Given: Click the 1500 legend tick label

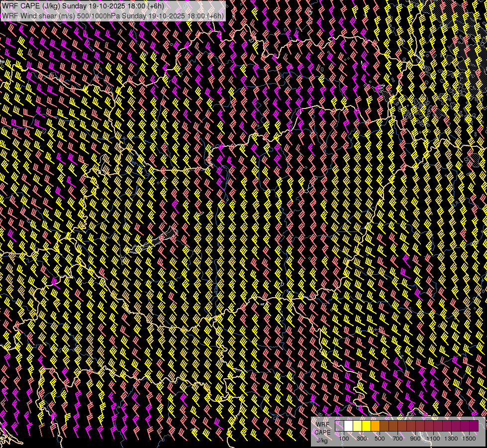Looking at the screenshot, I should [x=469, y=439].
